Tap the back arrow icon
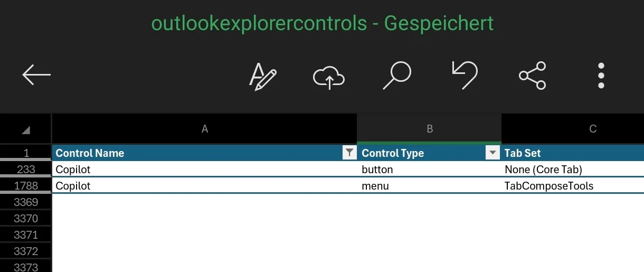 pyautogui.click(x=36, y=75)
